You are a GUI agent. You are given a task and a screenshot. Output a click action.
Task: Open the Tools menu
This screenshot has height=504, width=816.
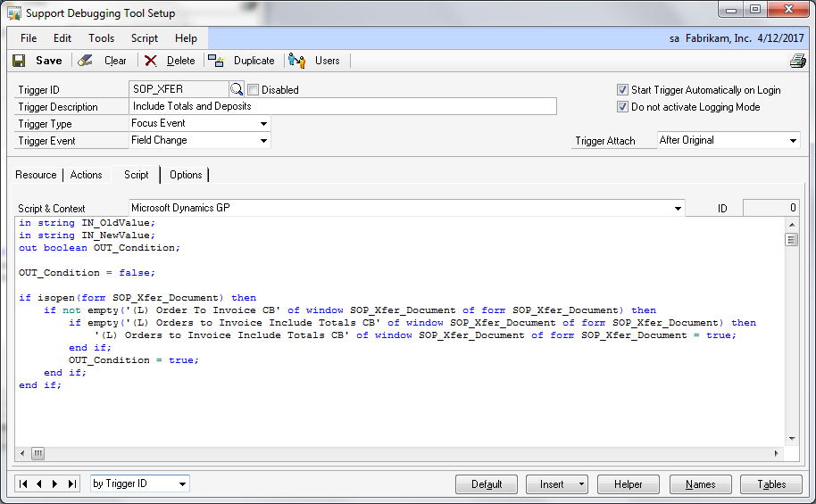[x=101, y=38]
